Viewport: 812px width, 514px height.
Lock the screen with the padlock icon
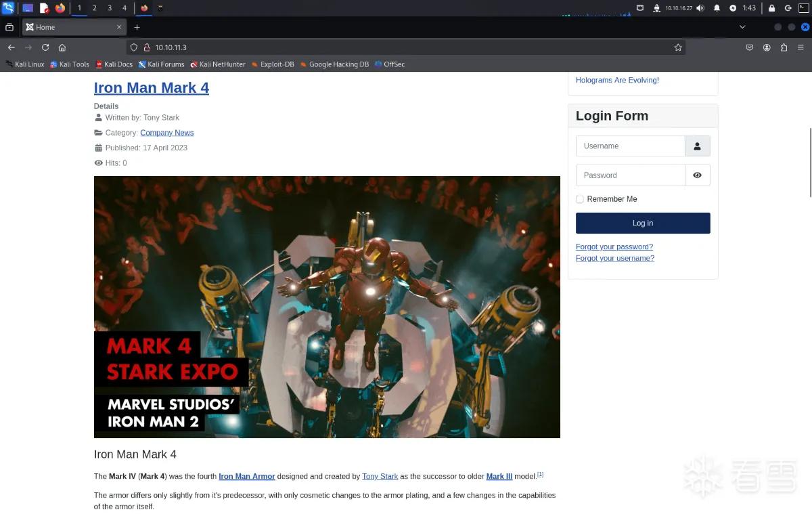coord(771,8)
